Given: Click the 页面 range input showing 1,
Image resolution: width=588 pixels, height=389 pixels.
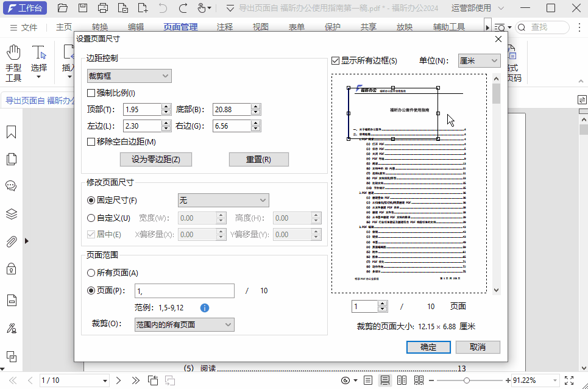Looking at the screenshot, I should click(x=185, y=291).
